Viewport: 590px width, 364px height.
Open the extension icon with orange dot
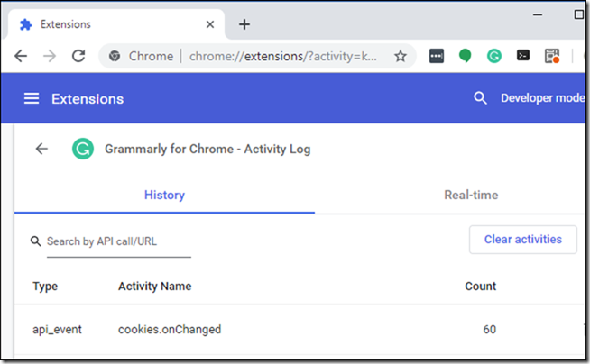click(x=552, y=56)
